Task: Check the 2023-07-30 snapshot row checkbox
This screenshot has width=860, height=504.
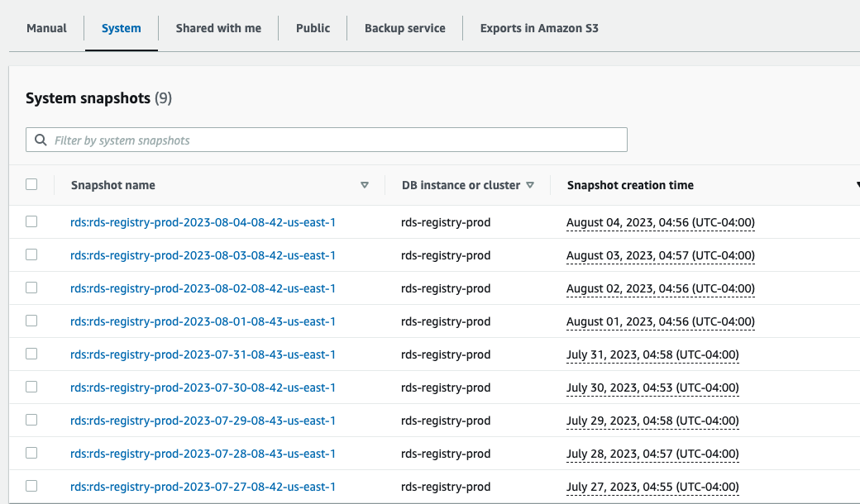Action: (x=31, y=387)
